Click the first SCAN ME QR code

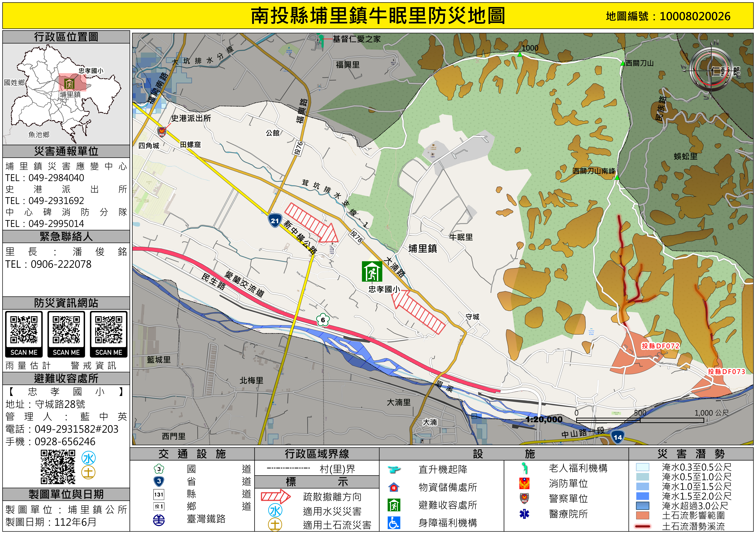[x=24, y=330]
